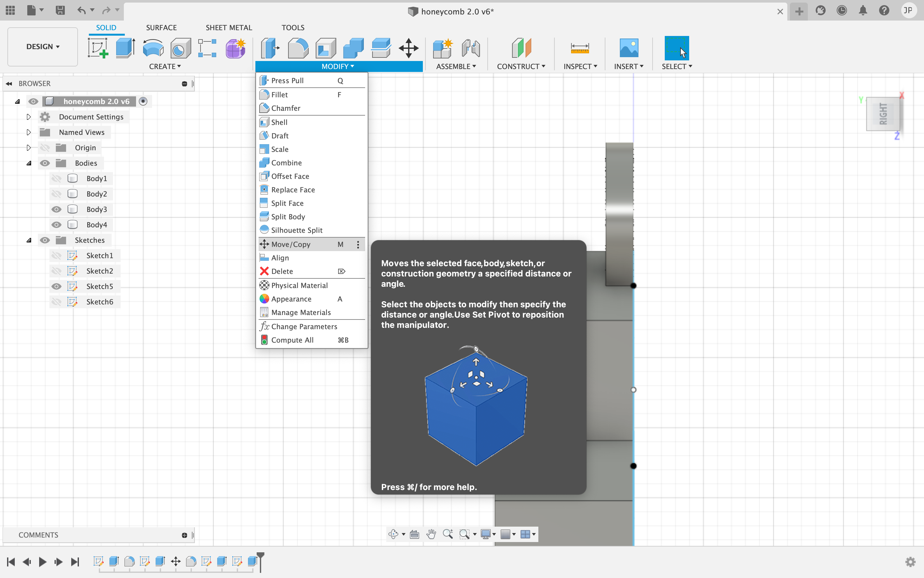This screenshot has height=578, width=924.
Task: Expand the Document Settings node
Action: point(29,117)
